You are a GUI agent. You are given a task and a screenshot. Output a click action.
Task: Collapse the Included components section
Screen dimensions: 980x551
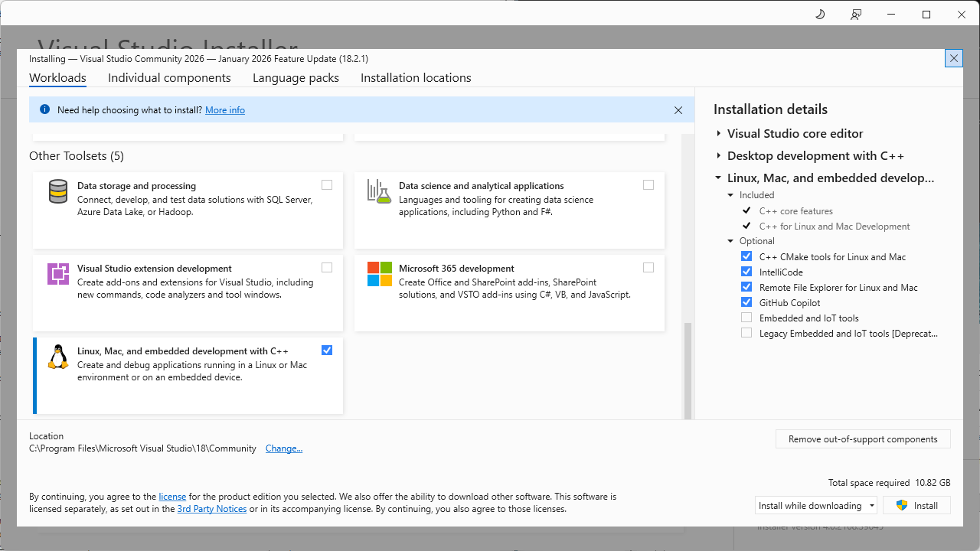click(731, 195)
